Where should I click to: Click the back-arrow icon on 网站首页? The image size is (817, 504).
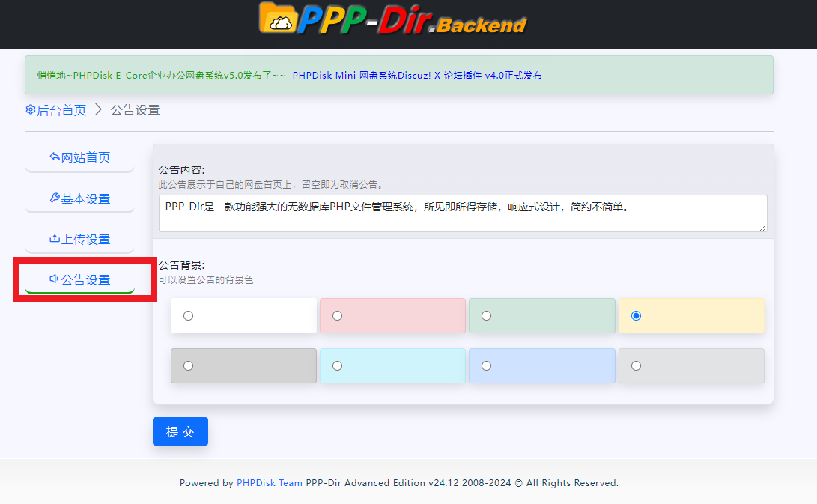click(x=54, y=157)
